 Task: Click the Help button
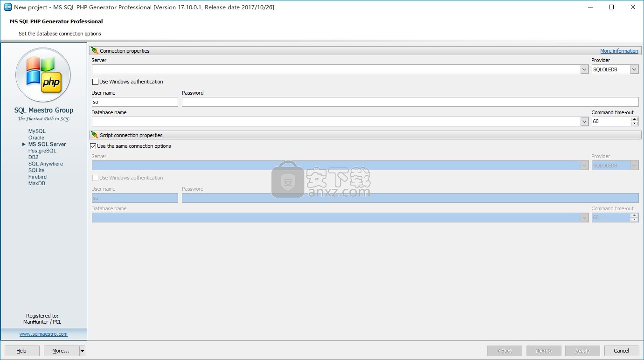(x=22, y=351)
